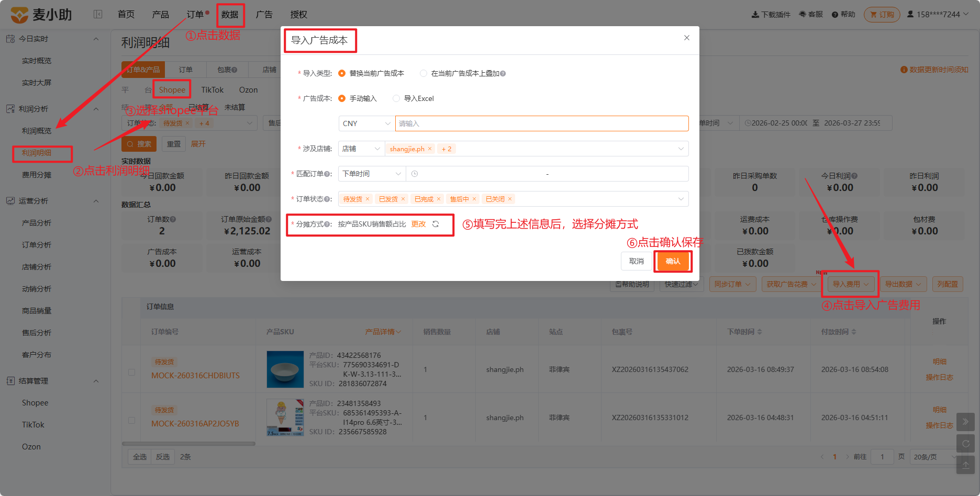
Task: Click the help icon beside 匹配订单
Action: [x=327, y=174]
